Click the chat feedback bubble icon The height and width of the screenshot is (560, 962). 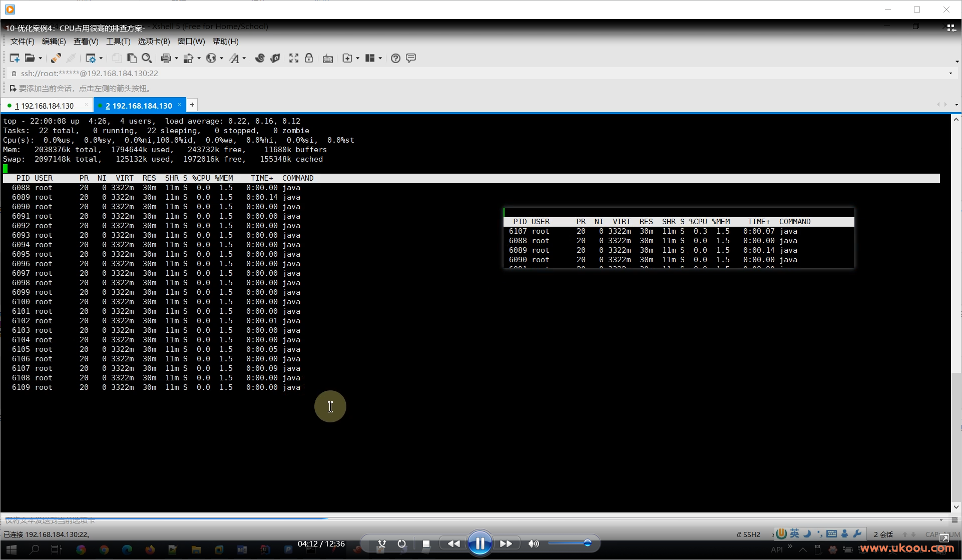tap(411, 58)
